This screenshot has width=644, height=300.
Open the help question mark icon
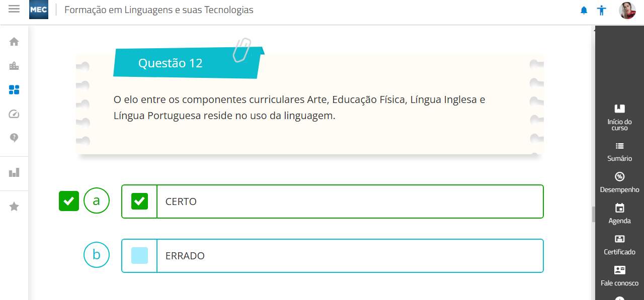click(x=14, y=137)
